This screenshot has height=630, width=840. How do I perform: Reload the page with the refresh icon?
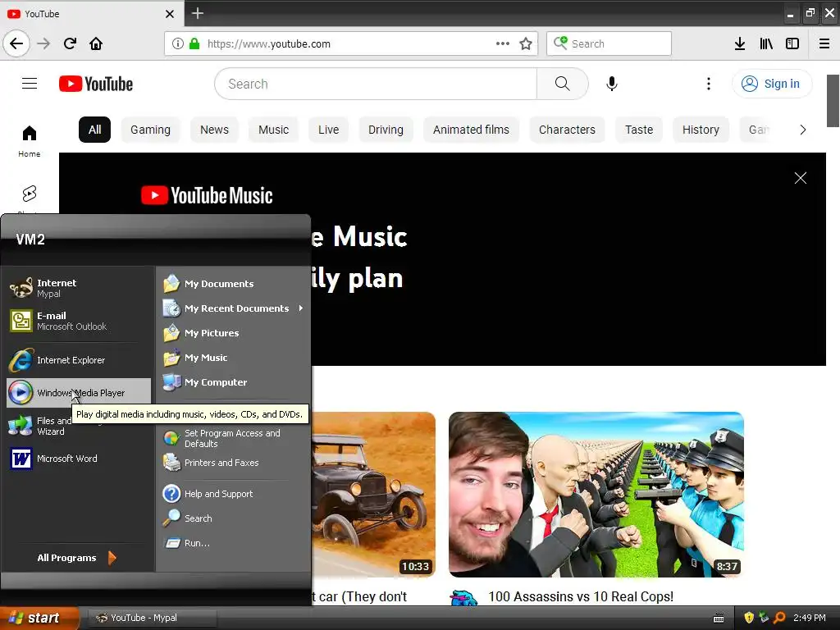pyautogui.click(x=70, y=43)
